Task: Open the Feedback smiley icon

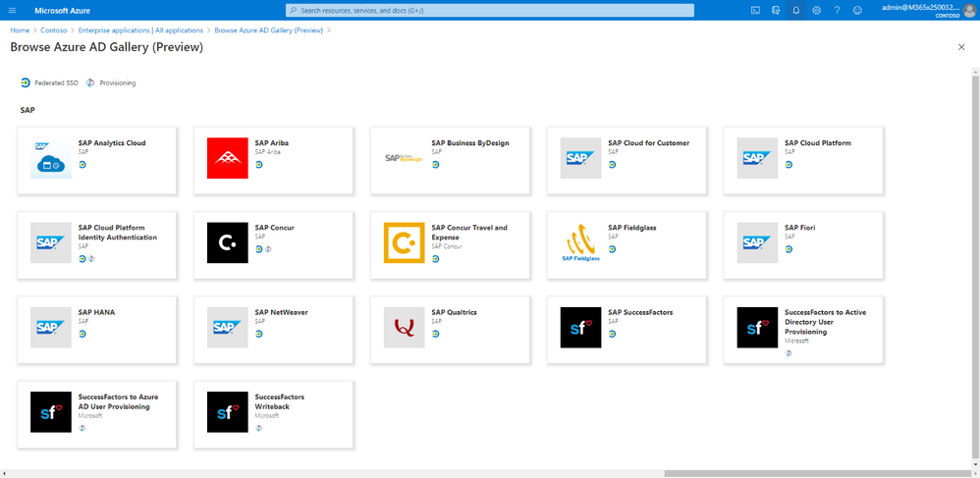Action: point(857,10)
